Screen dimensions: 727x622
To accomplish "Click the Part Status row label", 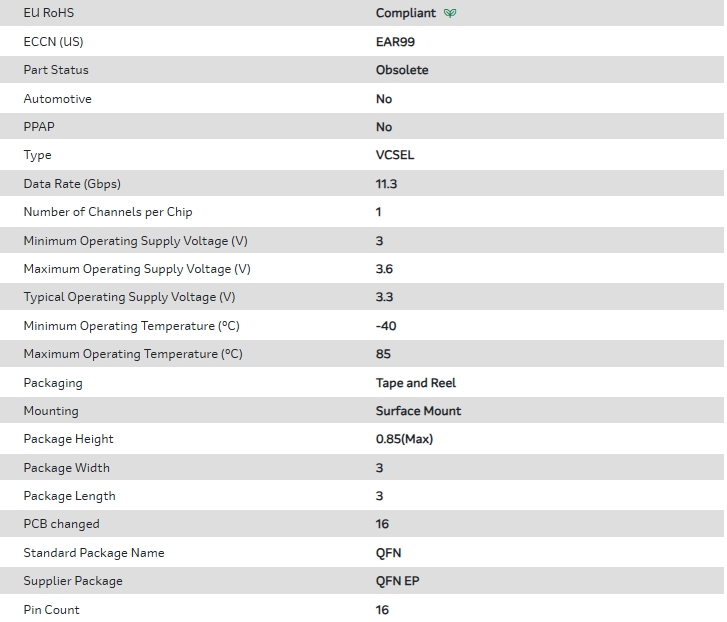I will (56, 70).
